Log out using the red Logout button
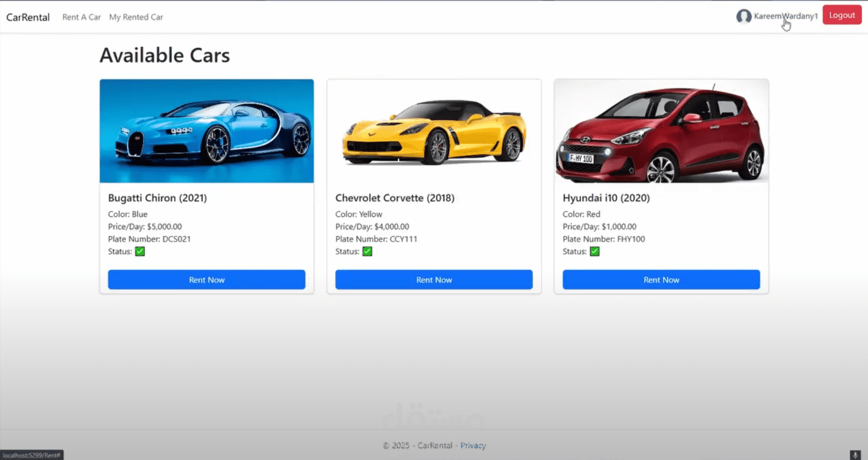868x460 pixels. (842, 15)
